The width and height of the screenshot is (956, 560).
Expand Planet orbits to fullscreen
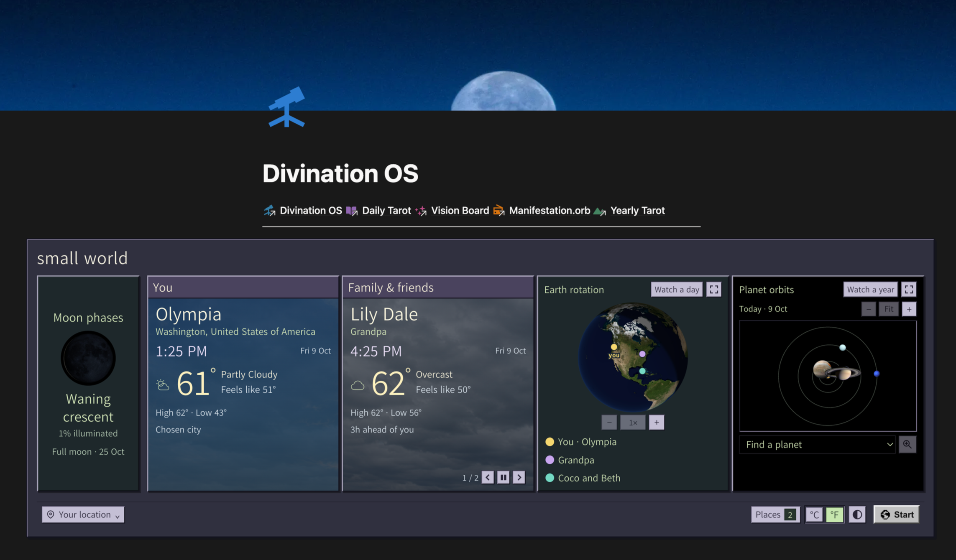pos(909,290)
